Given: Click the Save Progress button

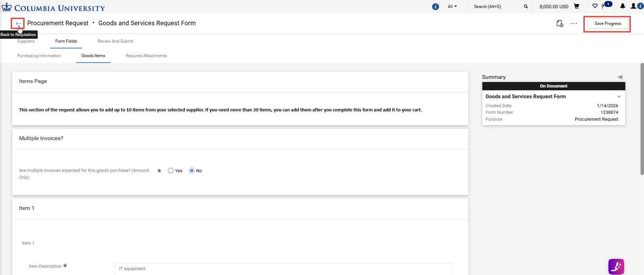Looking at the screenshot, I should (x=608, y=24).
